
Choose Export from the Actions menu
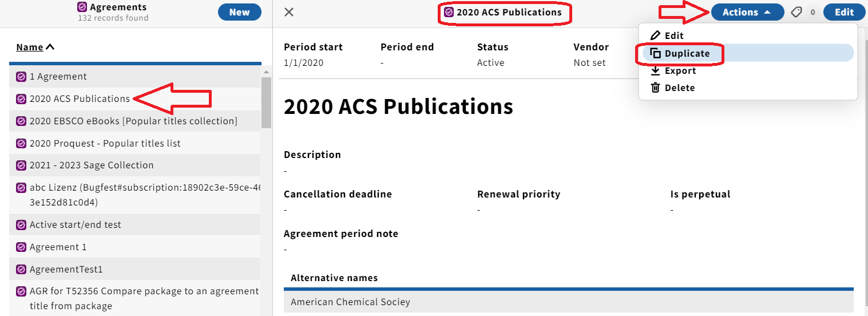pyautogui.click(x=747, y=71)
